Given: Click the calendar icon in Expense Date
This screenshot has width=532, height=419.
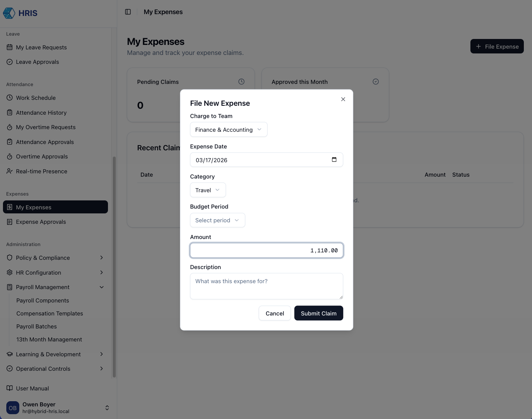Looking at the screenshot, I should 334,160.
